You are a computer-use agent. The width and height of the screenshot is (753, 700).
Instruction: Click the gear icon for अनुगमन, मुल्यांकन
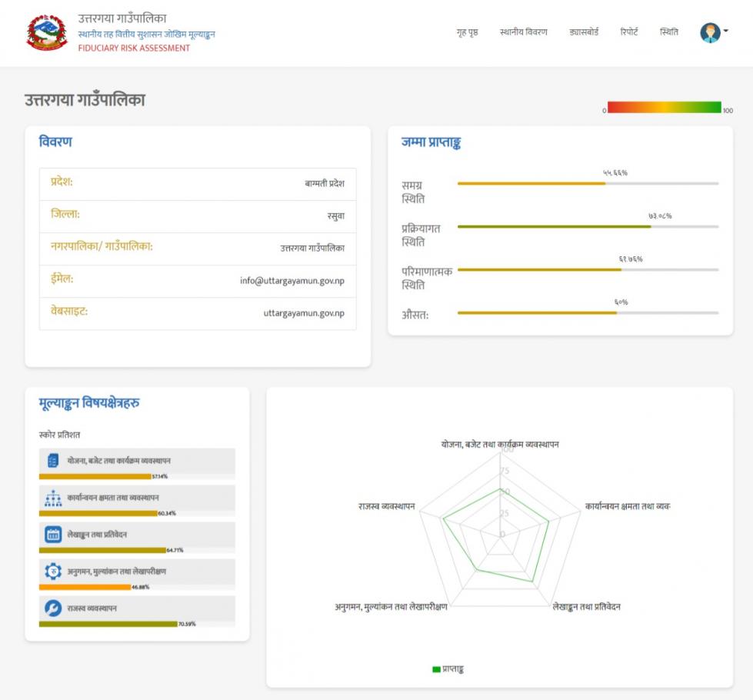(x=53, y=572)
